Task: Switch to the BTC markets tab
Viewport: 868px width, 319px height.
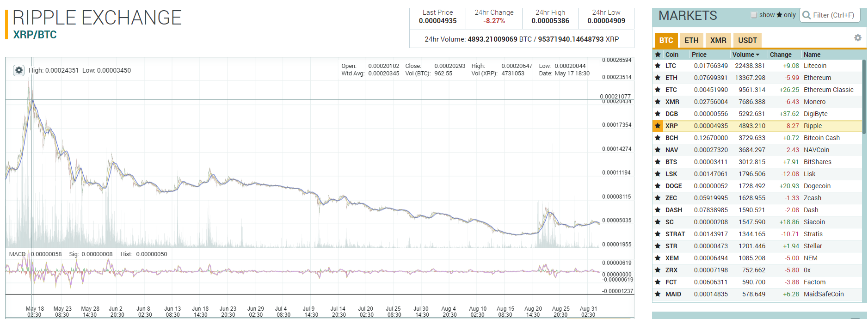Action: (666, 40)
